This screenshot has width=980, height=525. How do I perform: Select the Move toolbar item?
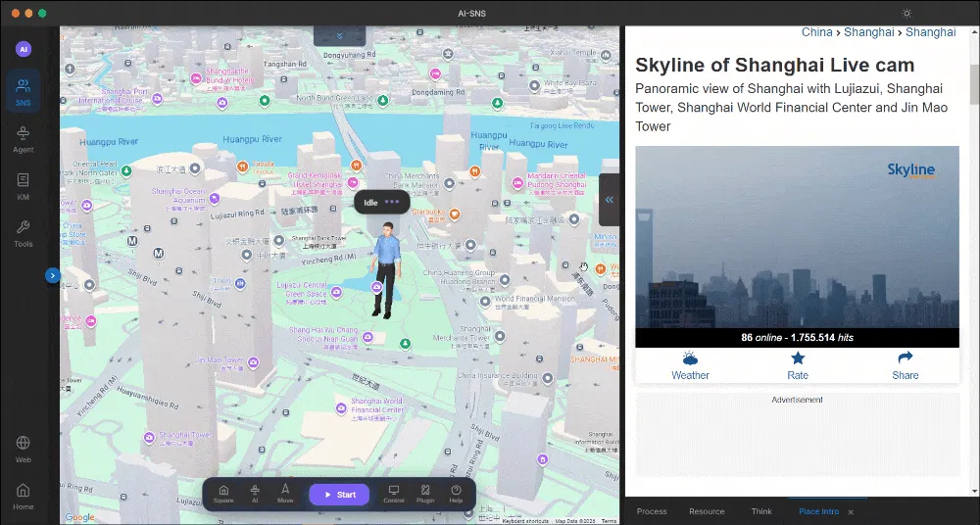pos(285,494)
